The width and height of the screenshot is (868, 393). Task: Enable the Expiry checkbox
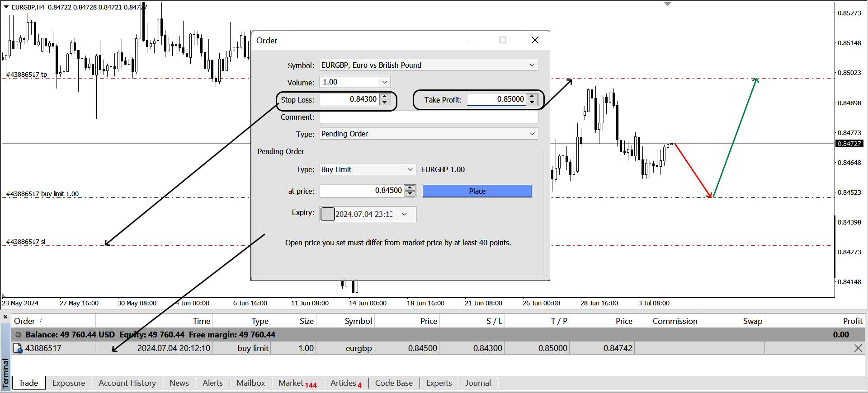(328, 214)
